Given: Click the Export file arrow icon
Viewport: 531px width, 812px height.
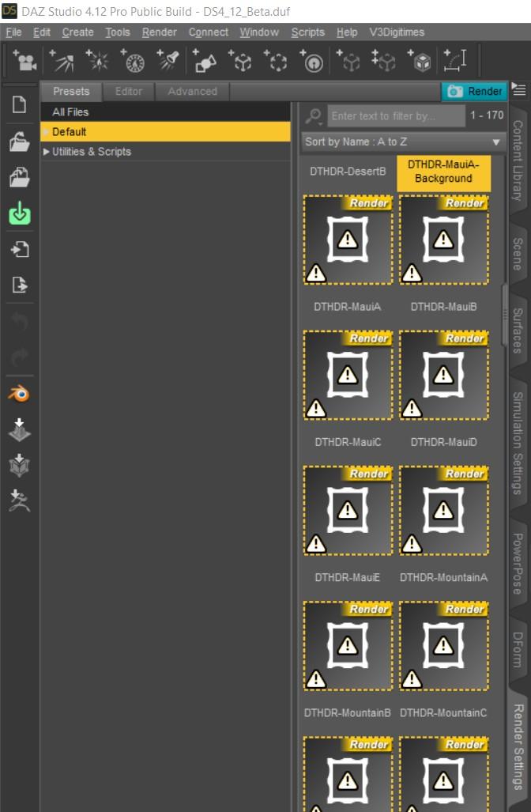Looking at the screenshot, I should [x=20, y=285].
